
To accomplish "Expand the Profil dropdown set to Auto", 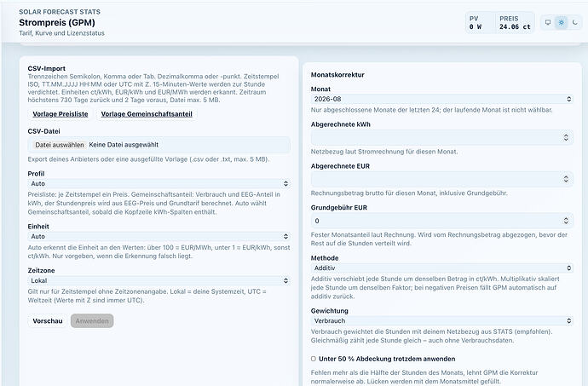I will coord(159,183).
